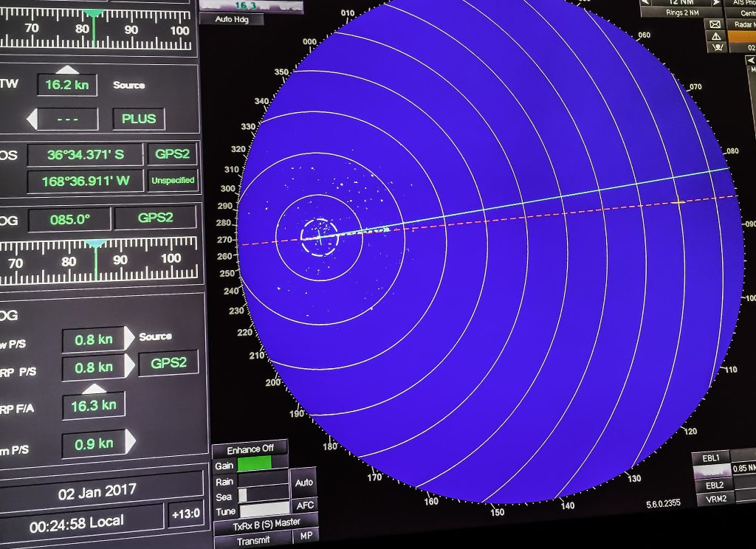Click the 16.2 kn water speed field

tap(67, 86)
